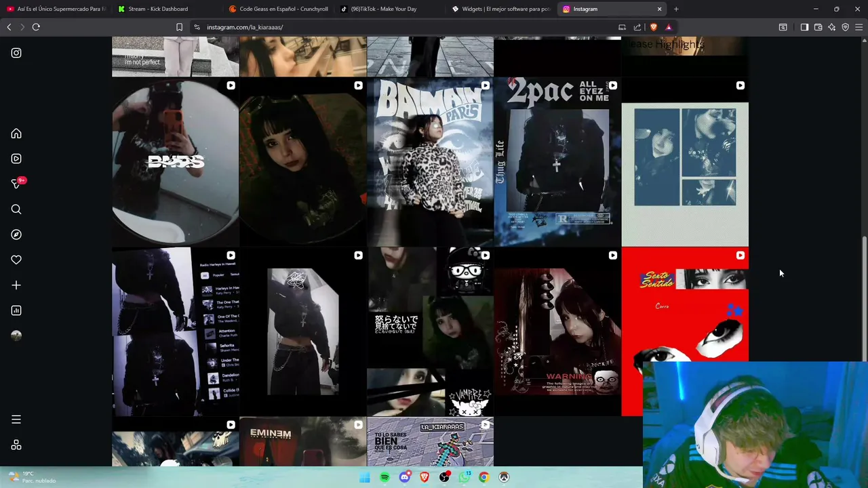
Task: Close the Instagram tab
Action: pyautogui.click(x=659, y=9)
